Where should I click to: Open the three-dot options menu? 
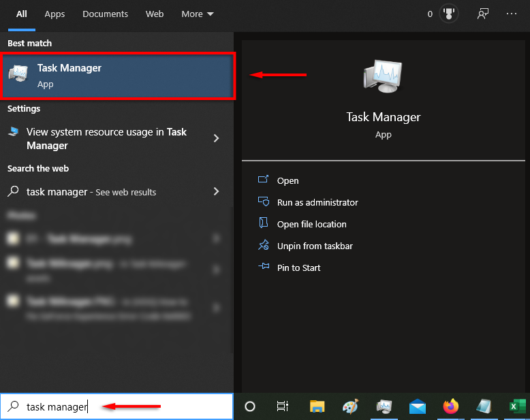click(x=512, y=14)
